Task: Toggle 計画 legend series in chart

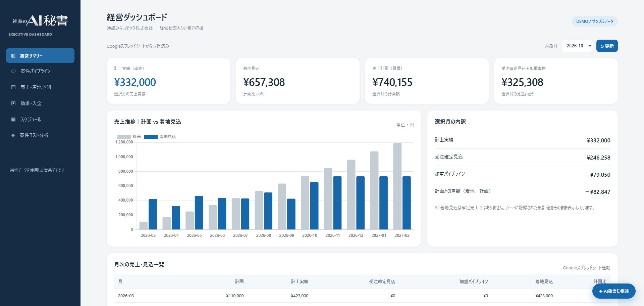Action: tap(129, 137)
